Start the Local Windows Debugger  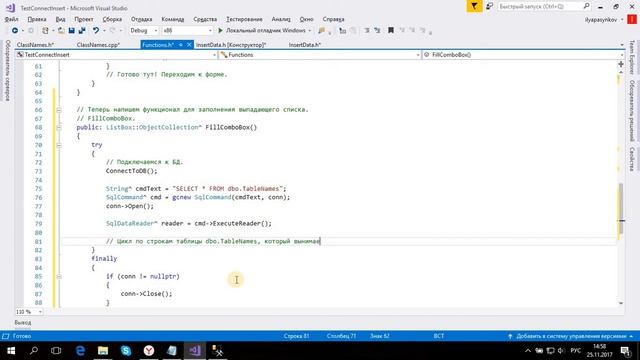pos(261,31)
